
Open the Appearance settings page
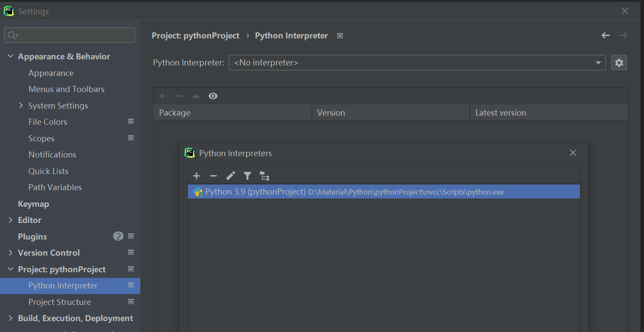tap(51, 73)
